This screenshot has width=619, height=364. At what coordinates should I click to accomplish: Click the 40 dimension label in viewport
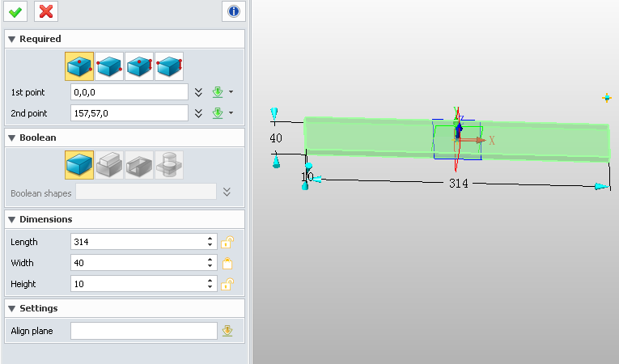tap(276, 138)
